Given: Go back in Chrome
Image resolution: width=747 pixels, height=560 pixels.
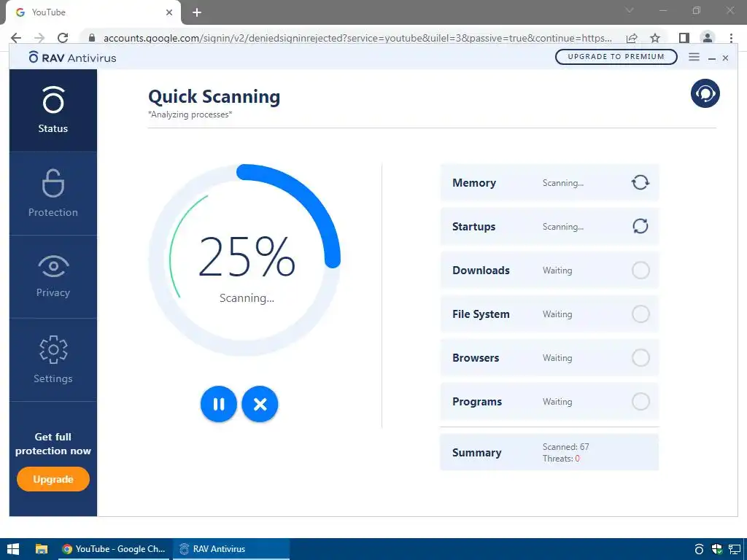Looking at the screenshot, I should [x=16, y=38].
